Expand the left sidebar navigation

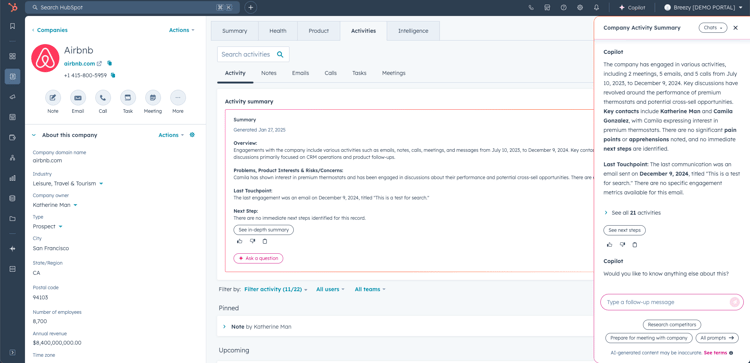tap(12, 352)
